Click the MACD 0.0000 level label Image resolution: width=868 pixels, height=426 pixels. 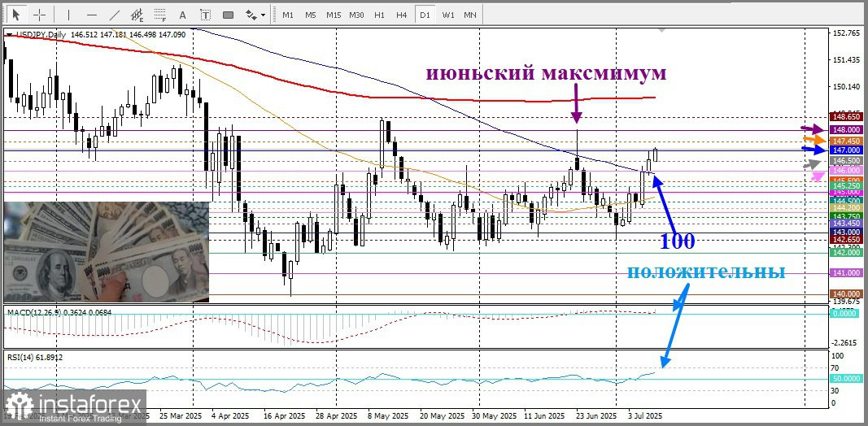click(x=846, y=313)
